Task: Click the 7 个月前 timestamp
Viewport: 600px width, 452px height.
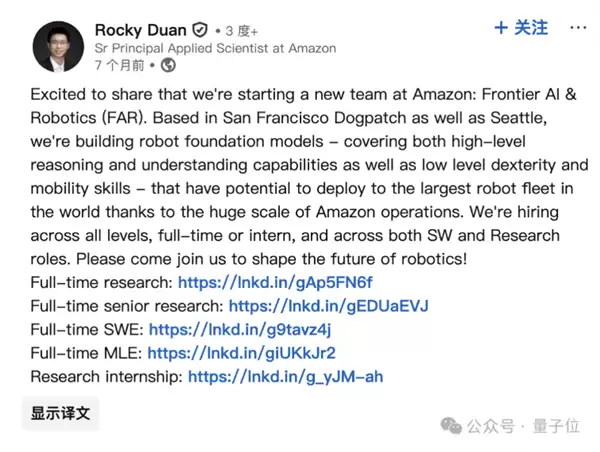Action: [x=118, y=66]
